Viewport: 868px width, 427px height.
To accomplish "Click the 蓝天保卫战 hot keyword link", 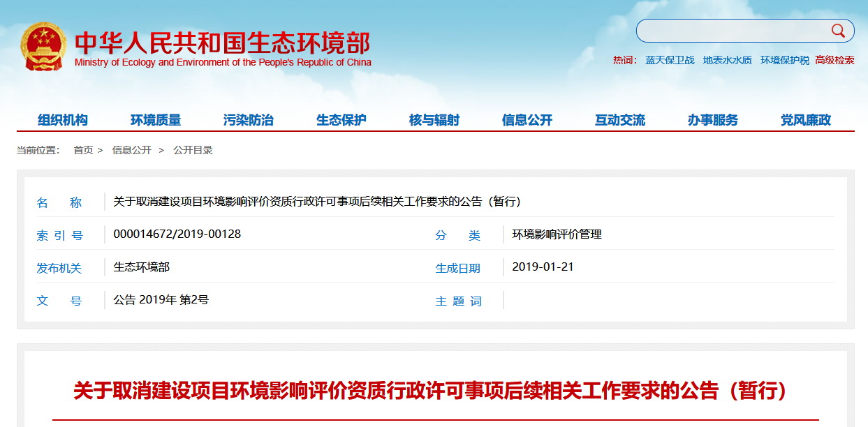I will [670, 60].
